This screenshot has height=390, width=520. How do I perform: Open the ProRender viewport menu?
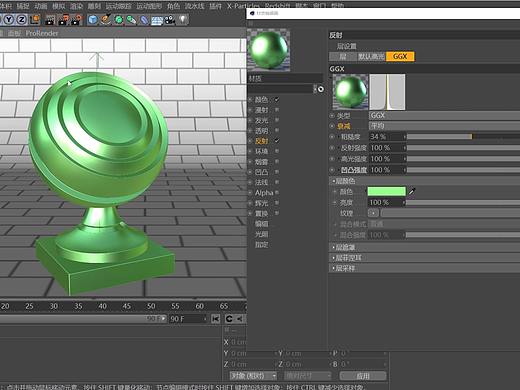click(x=42, y=33)
